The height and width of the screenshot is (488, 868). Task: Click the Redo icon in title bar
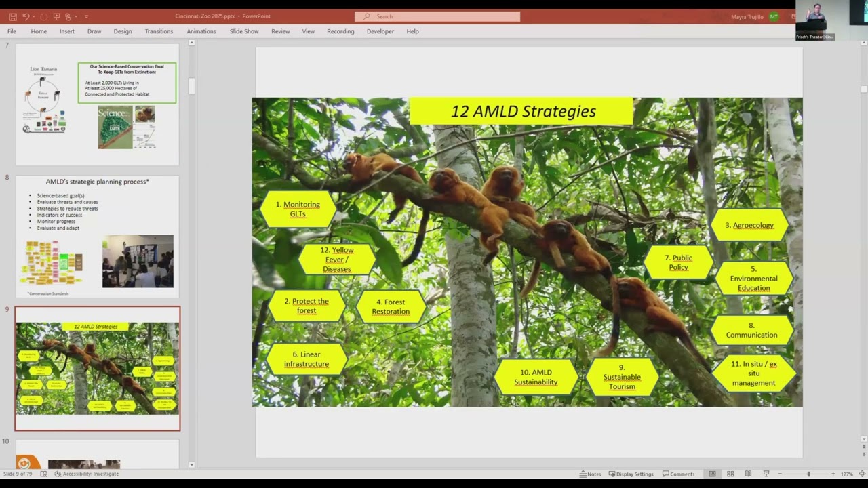pos(45,16)
